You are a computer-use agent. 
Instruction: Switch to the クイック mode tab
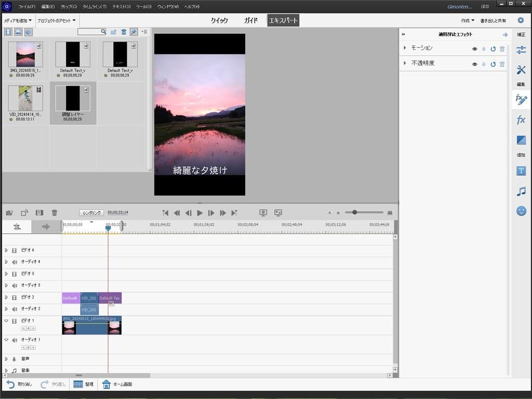pos(219,21)
